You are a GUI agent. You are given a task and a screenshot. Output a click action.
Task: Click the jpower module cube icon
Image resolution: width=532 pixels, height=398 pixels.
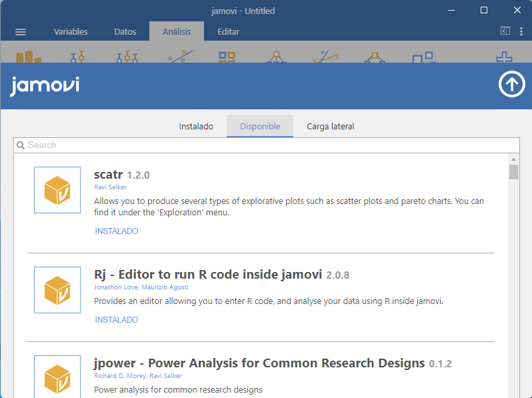pos(57,378)
